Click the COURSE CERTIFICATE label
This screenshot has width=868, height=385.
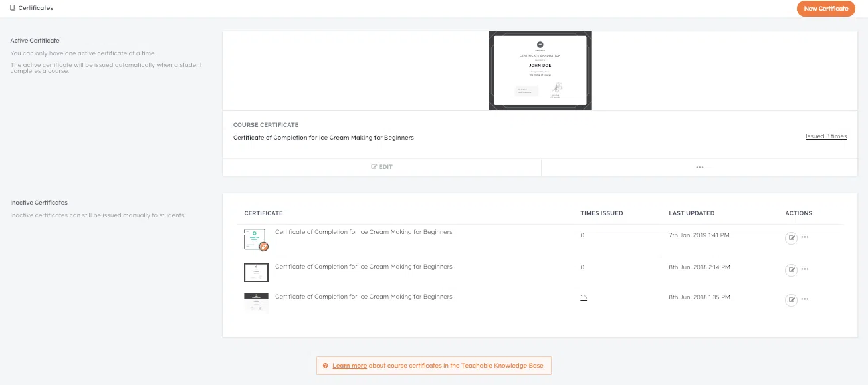pyautogui.click(x=266, y=125)
